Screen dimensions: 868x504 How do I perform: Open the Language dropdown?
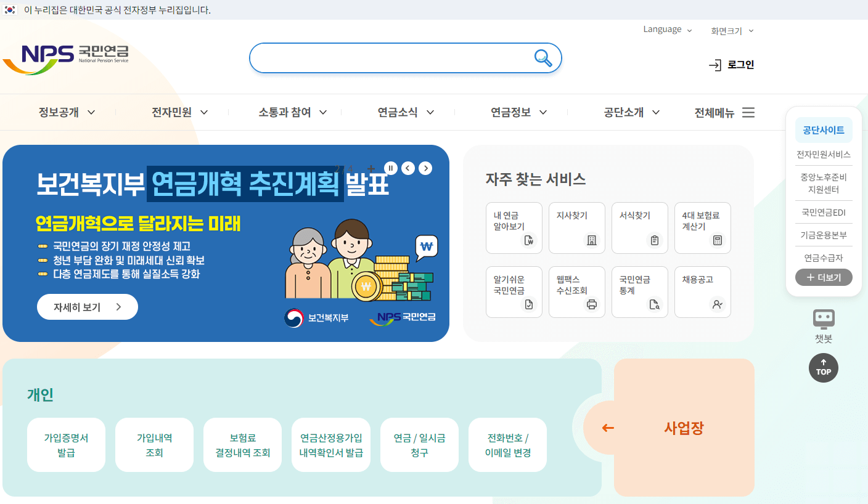667,29
